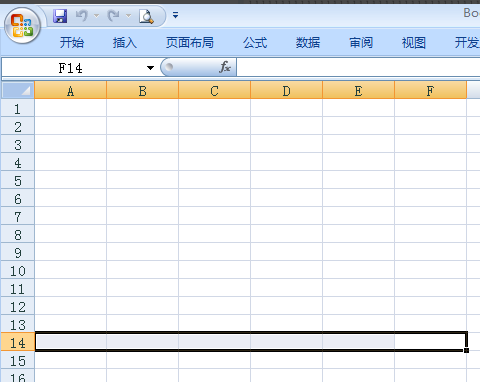Screen dimensions: 480x382
Task: Click the fill handle of selected range
Action: pos(466,350)
